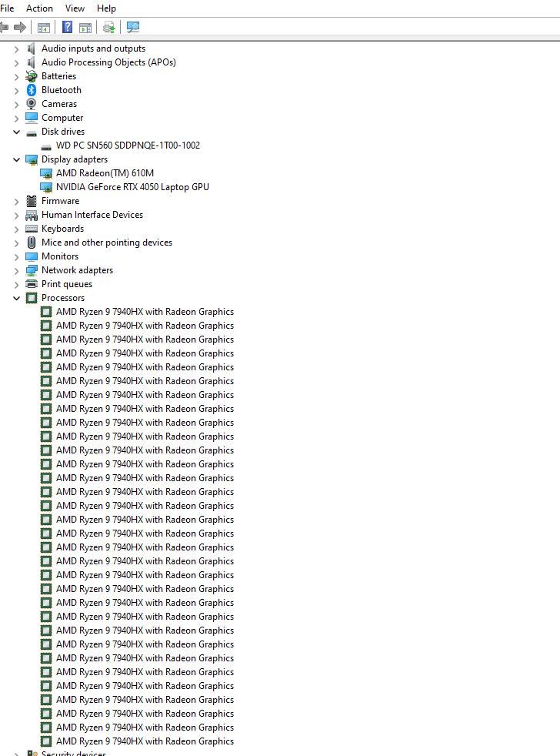The image size is (560, 756).
Task: Select the first AMD Ryzen 9 7940HX processor entry
Action: pos(145,312)
